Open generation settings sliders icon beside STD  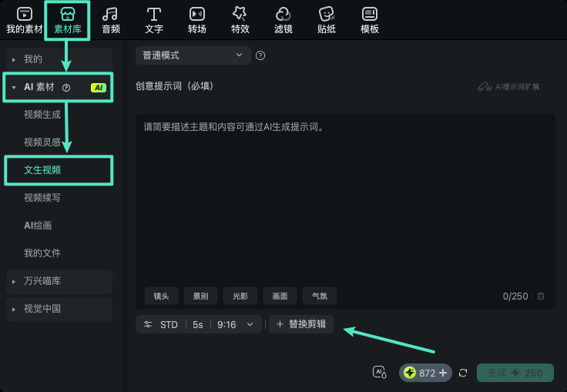148,324
